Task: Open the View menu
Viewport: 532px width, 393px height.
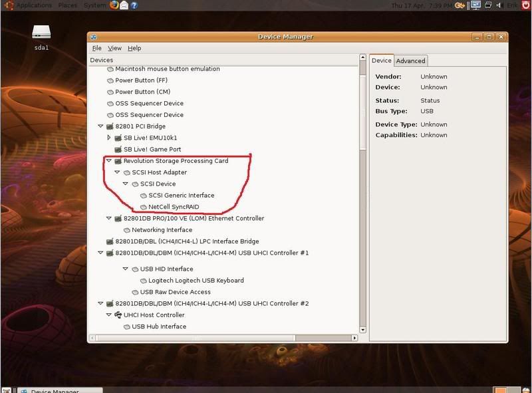Action: pyautogui.click(x=114, y=48)
